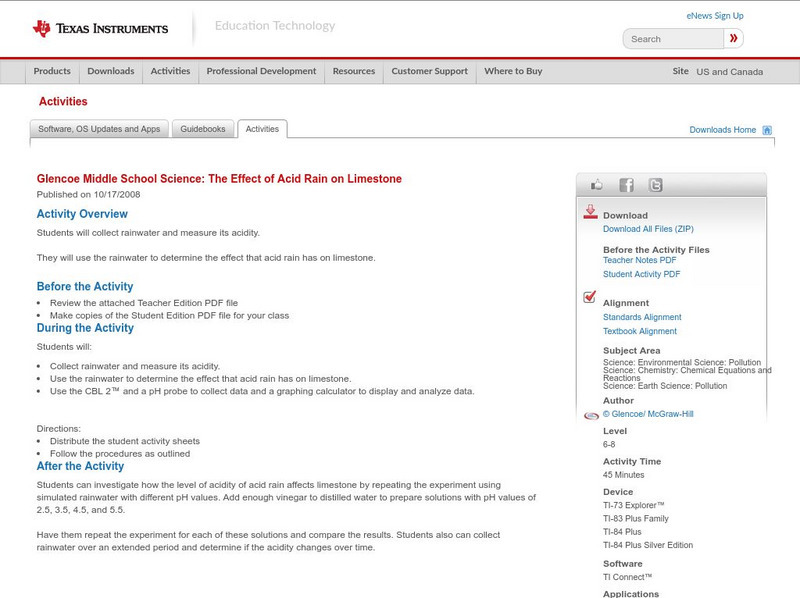Click the 'TI-73 Explorer' device entry
The height and width of the screenshot is (598, 800).
[634, 506]
